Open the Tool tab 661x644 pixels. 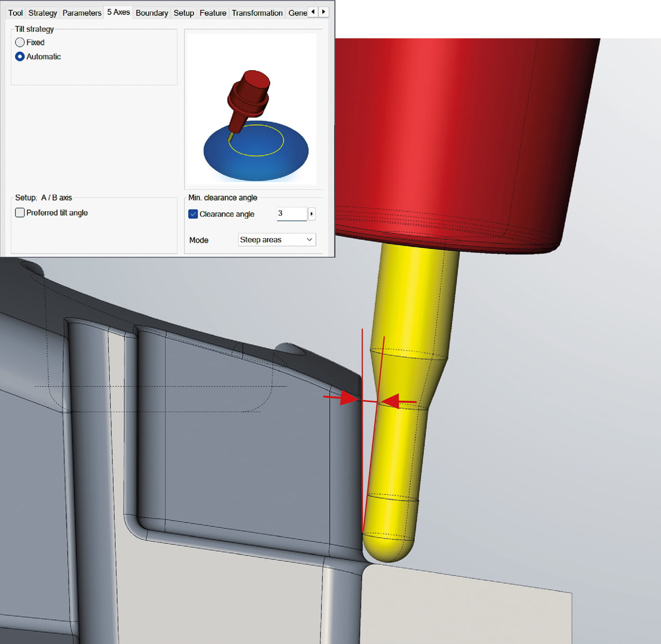click(15, 13)
